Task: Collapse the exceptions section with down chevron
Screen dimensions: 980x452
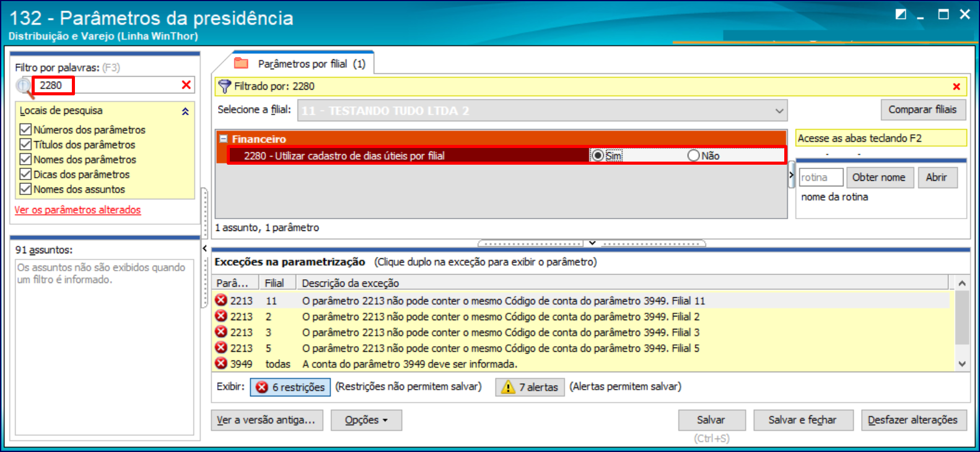Action: tap(592, 243)
